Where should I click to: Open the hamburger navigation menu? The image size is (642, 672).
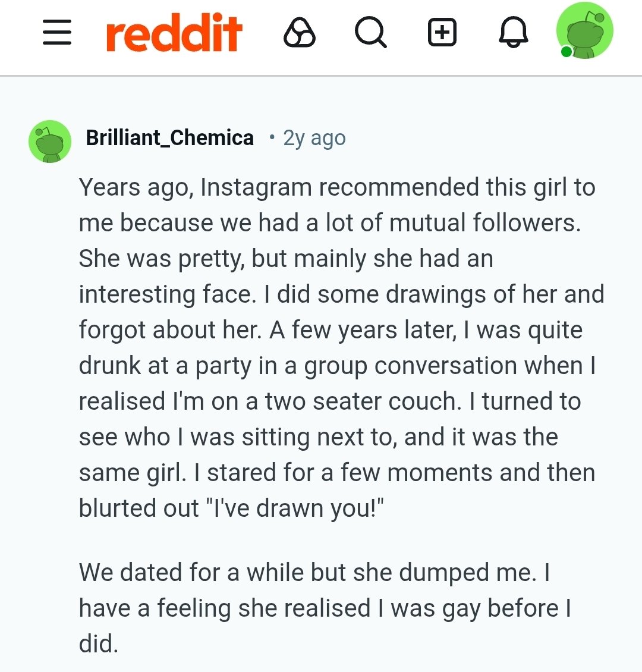[57, 32]
